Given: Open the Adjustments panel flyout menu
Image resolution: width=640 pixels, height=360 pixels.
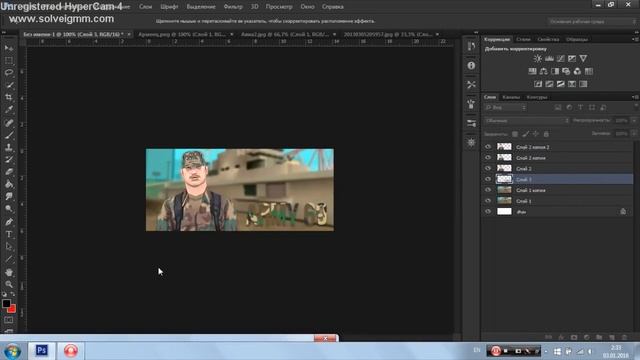Looking at the screenshot, I should 635,39.
